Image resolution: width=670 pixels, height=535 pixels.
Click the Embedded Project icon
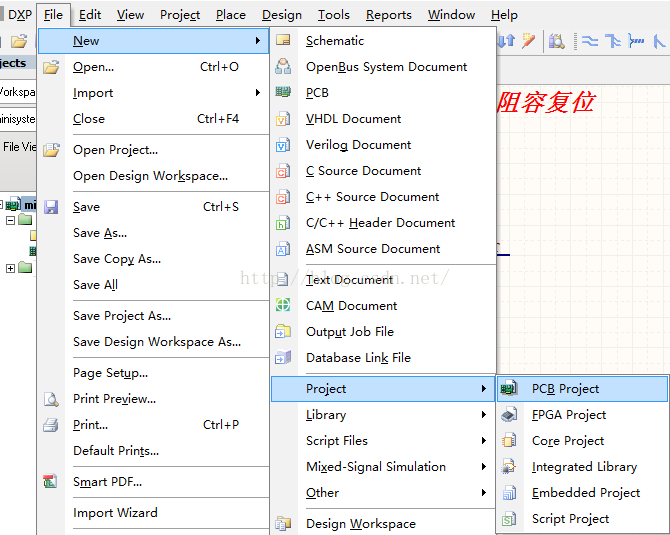point(509,492)
